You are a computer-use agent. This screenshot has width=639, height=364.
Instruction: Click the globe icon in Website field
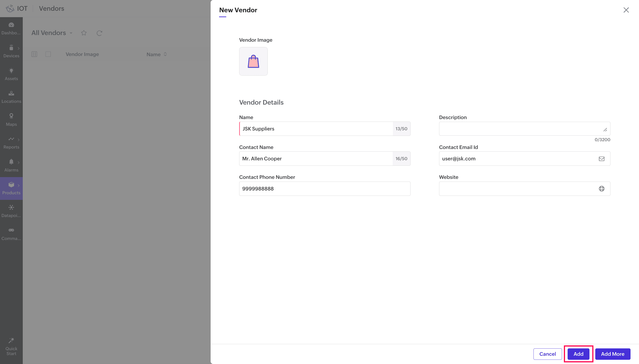602,189
